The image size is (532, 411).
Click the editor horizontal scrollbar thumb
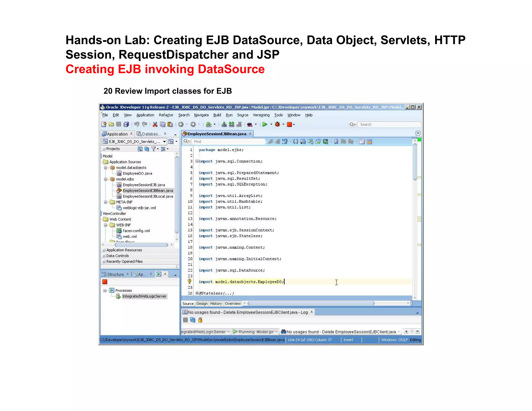(311, 303)
